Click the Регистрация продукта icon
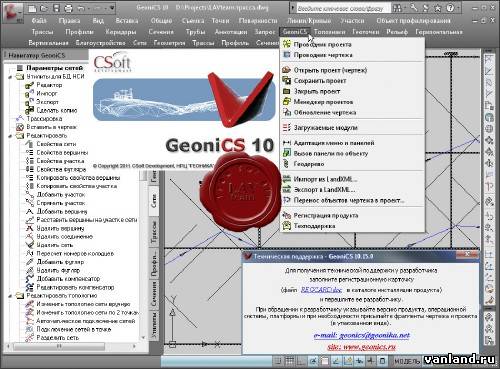Viewport: 500px width, 369px height. pyautogui.click(x=286, y=215)
